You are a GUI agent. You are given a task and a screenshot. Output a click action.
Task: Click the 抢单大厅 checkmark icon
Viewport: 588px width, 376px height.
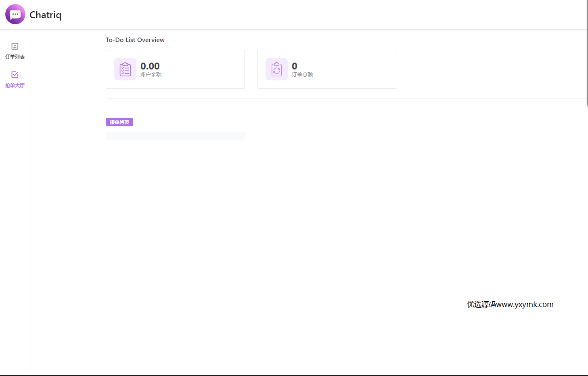click(x=15, y=75)
